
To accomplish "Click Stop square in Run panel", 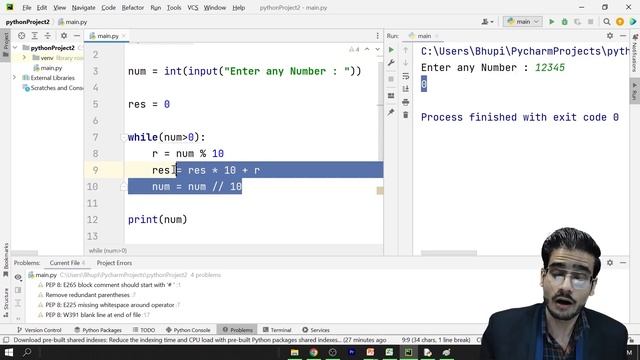I will point(391,79).
